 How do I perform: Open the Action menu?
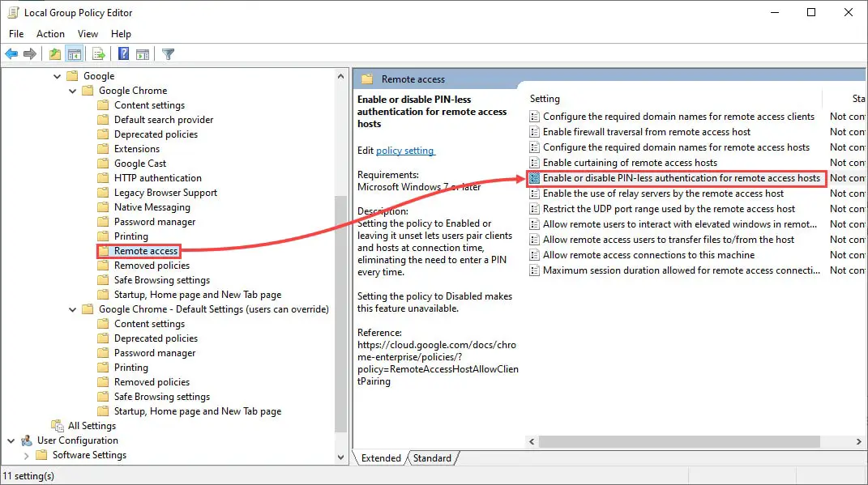50,34
